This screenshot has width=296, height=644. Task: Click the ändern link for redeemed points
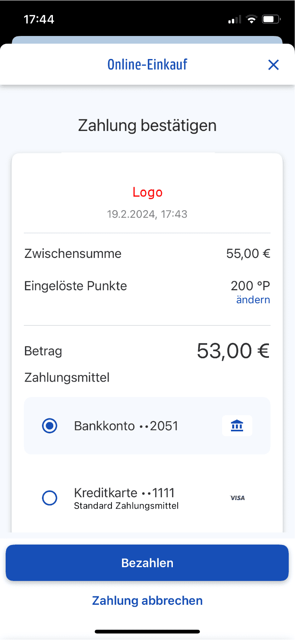point(253,300)
